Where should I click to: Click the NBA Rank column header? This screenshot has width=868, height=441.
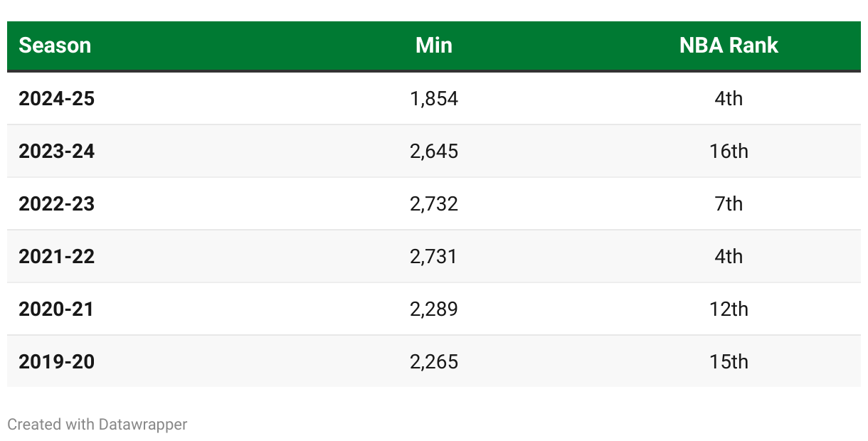pos(729,46)
